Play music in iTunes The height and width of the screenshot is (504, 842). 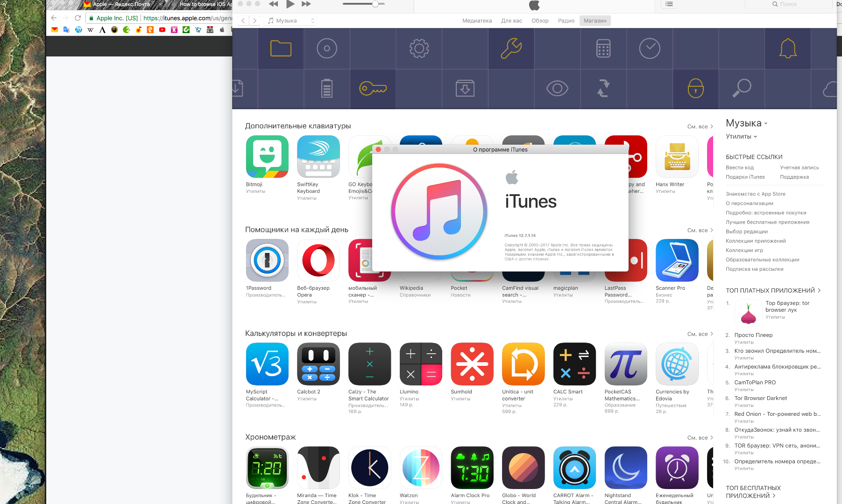click(x=290, y=4)
